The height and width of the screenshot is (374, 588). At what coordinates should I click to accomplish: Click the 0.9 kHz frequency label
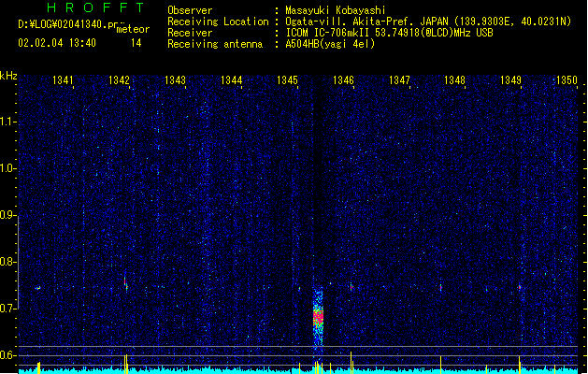(x=7, y=215)
